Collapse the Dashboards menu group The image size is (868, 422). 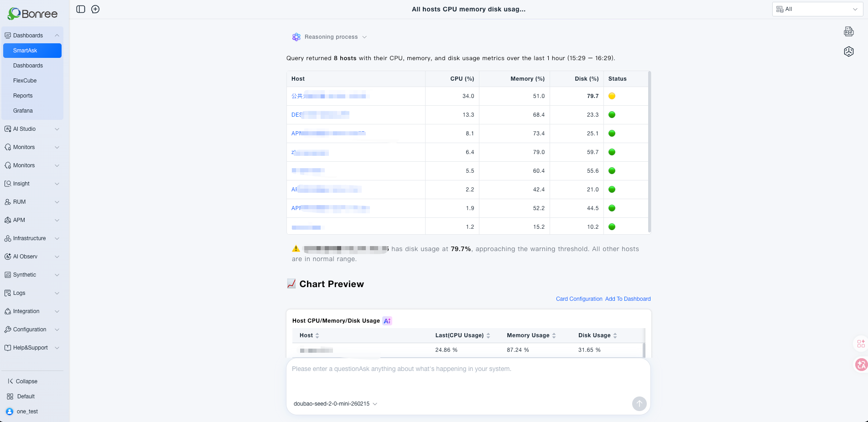(57, 36)
